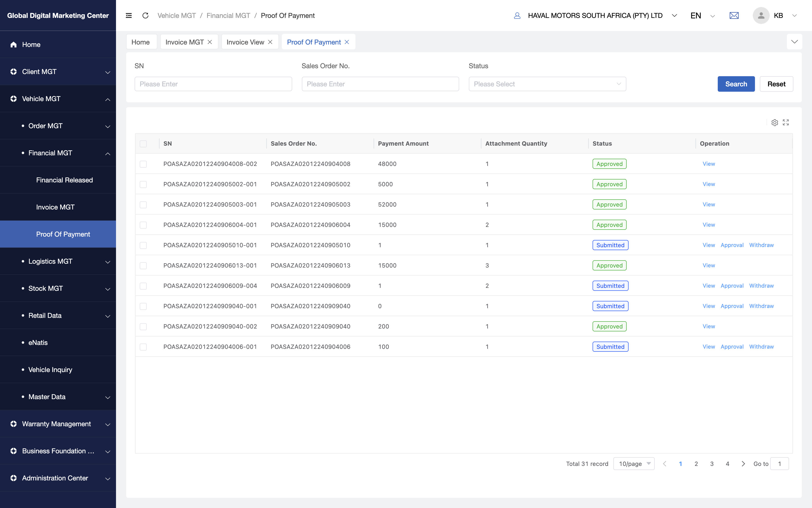Open eNatis menu item
Screen dimensions: 812x508
[38, 343]
